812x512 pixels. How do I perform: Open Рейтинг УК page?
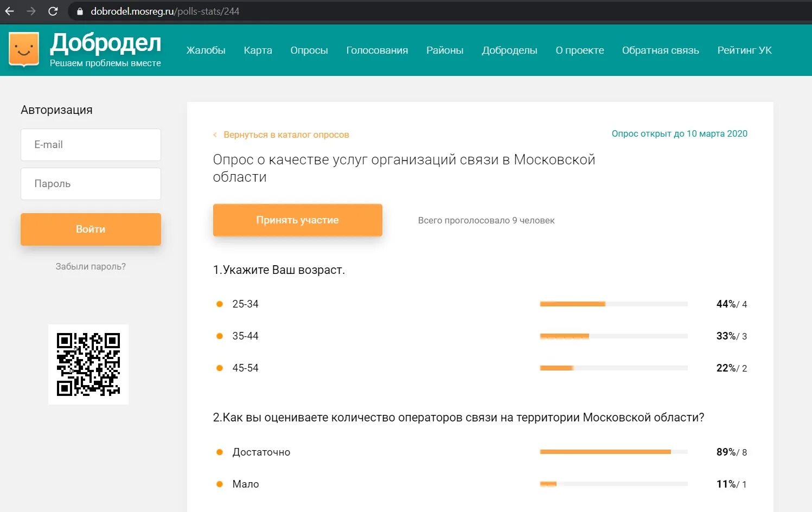(744, 50)
